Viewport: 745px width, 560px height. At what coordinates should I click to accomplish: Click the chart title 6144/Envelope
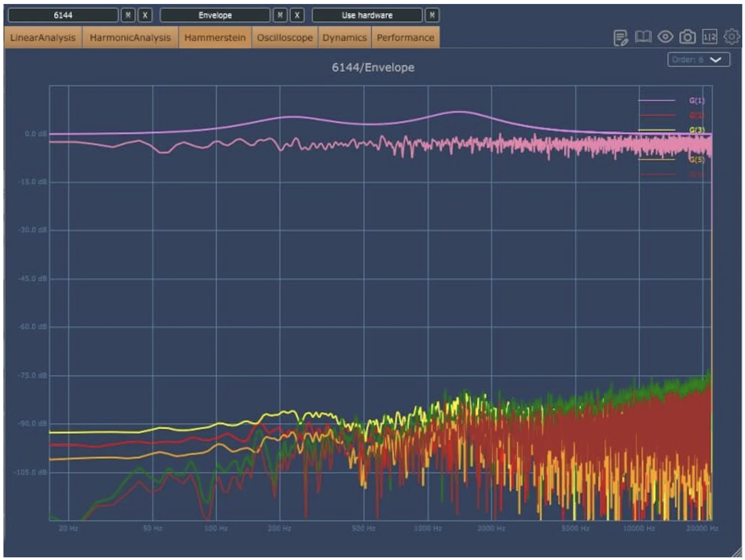coord(373,68)
